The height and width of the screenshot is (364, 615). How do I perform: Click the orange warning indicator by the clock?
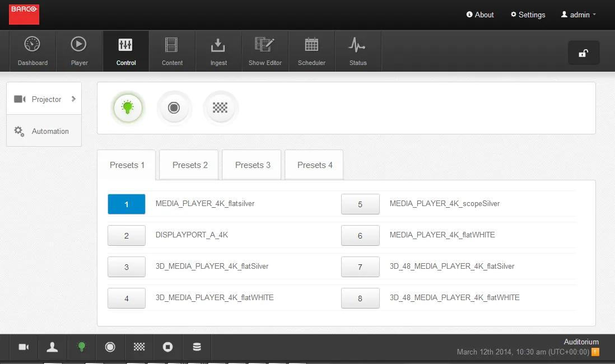(595, 352)
